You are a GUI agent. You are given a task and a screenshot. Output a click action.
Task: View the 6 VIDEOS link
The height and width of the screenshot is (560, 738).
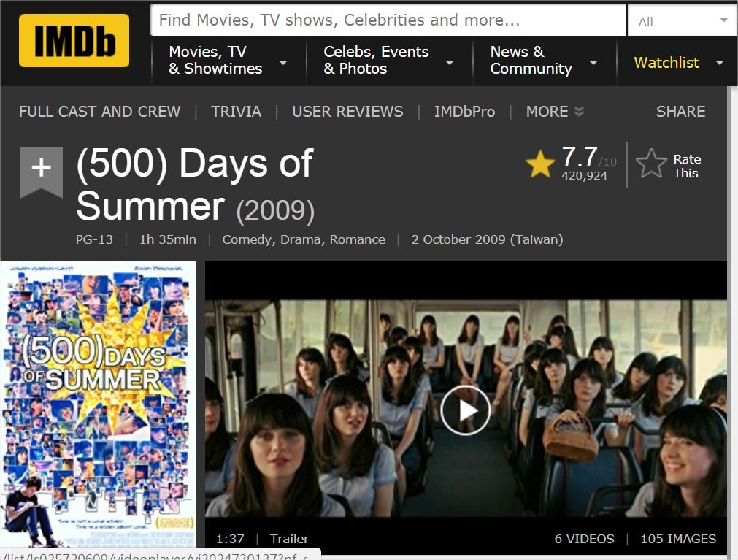tap(584, 539)
